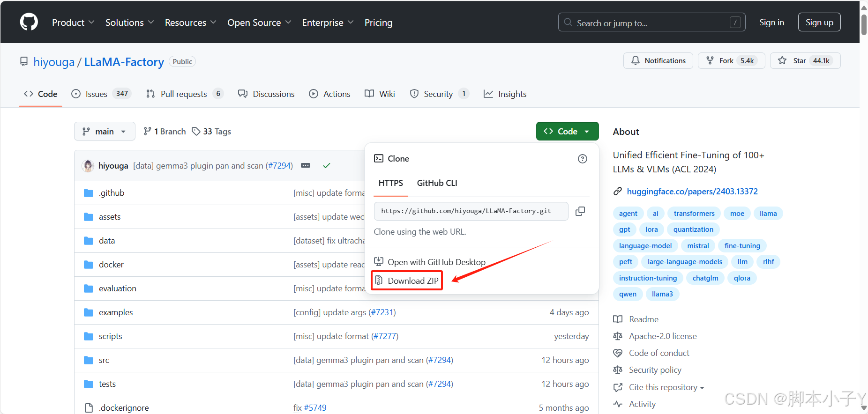Expand commit message ellipsis button

tap(306, 165)
